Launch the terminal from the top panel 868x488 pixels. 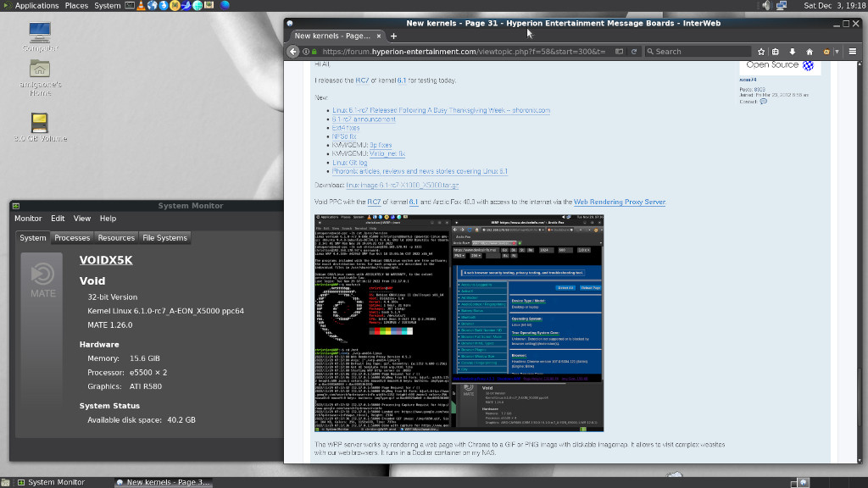(130, 6)
